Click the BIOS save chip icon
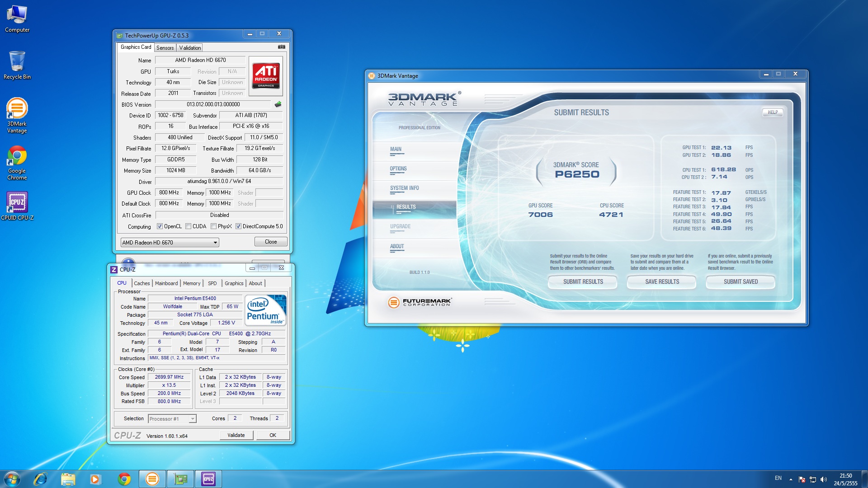Image resolution: width=868 pixels, height=488 pixels. pyautogui.click(x=278, y=104)
